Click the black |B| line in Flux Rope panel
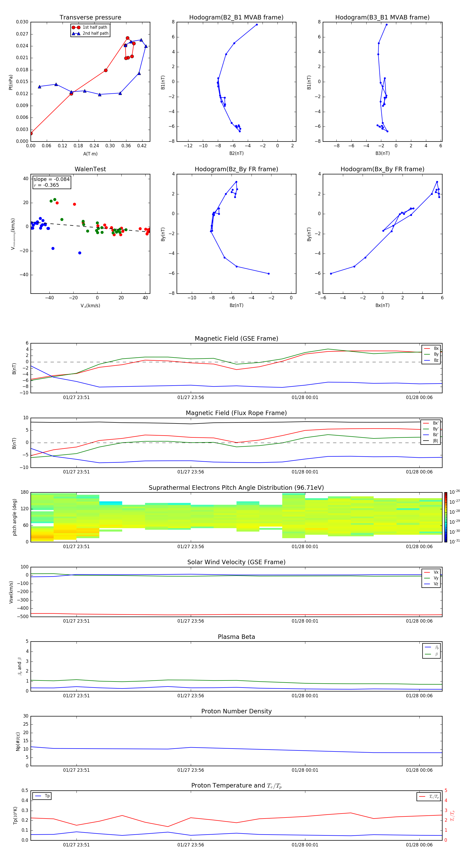Viewport: 473px width, 868px height. pos(236,422)
